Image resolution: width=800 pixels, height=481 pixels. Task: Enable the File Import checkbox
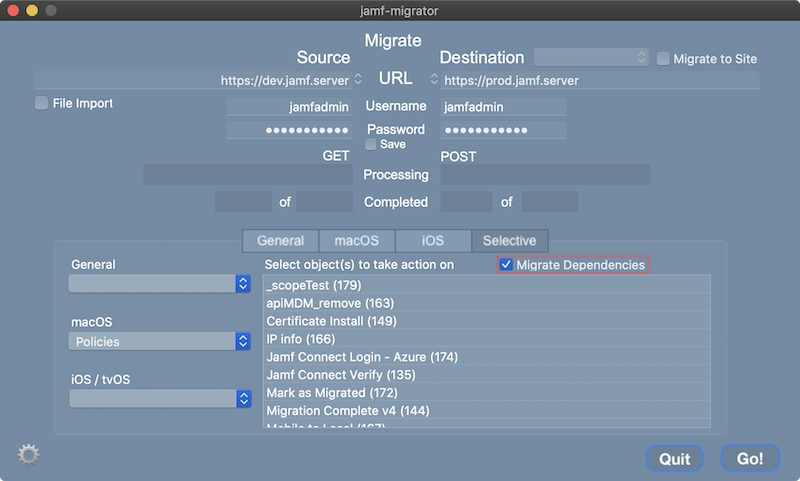[41, 103]
